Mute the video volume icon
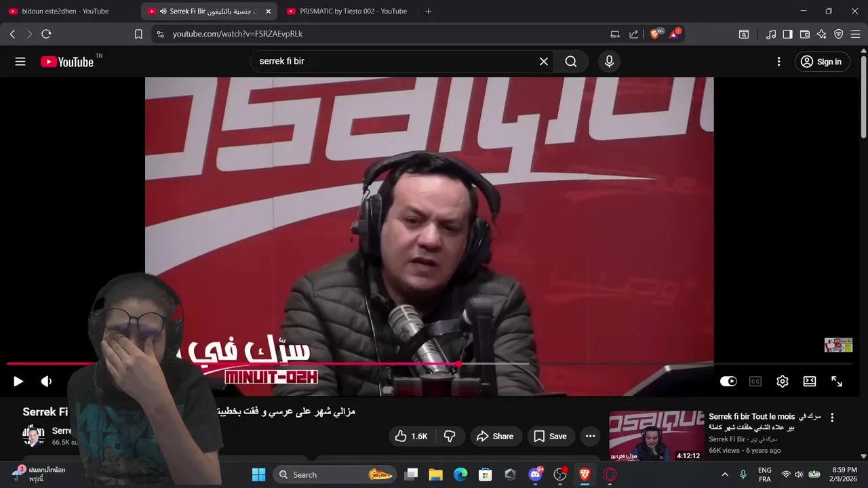This screenshot has width=868, height=488. coord(46,382)
